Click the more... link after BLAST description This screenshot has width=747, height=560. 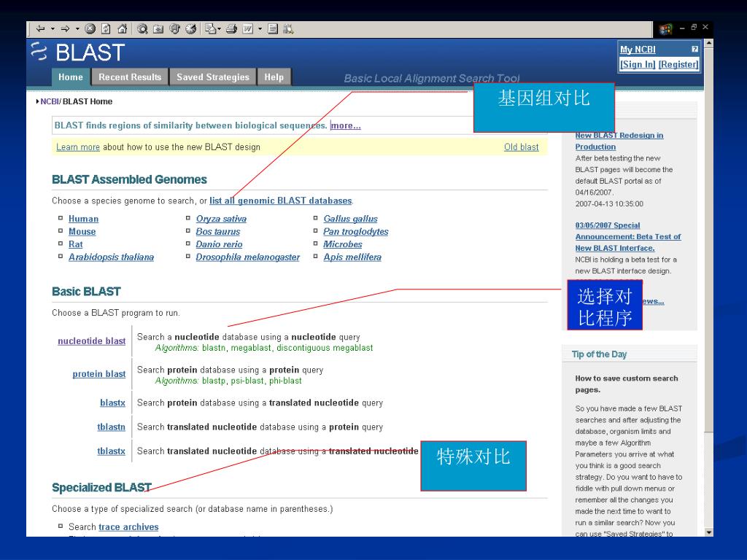point(346,125)
